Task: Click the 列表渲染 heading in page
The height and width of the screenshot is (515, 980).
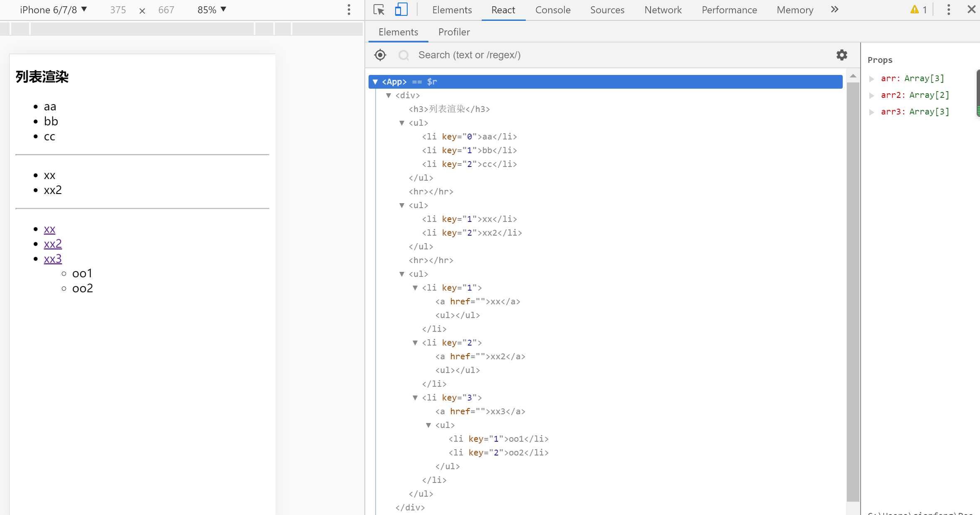Action: tap(42, 77)
